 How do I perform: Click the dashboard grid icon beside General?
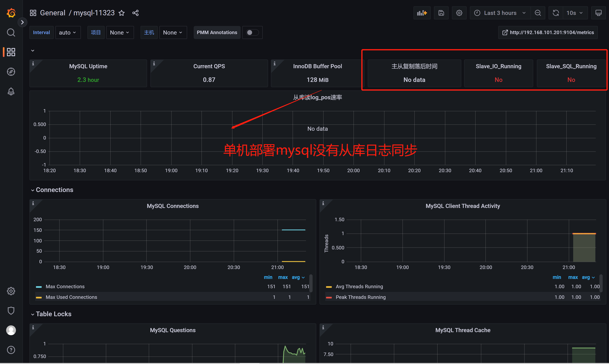click(33, 13)
